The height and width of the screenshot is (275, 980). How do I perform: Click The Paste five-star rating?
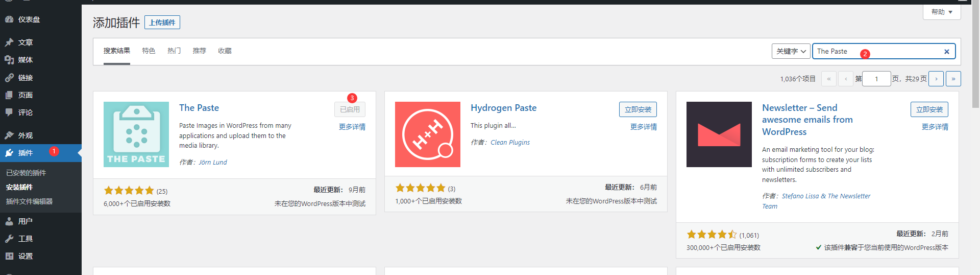click(129, 191)
